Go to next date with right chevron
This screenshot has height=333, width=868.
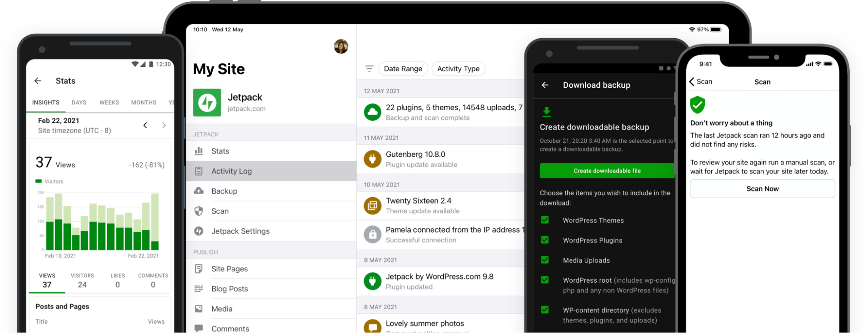[164, 125]
